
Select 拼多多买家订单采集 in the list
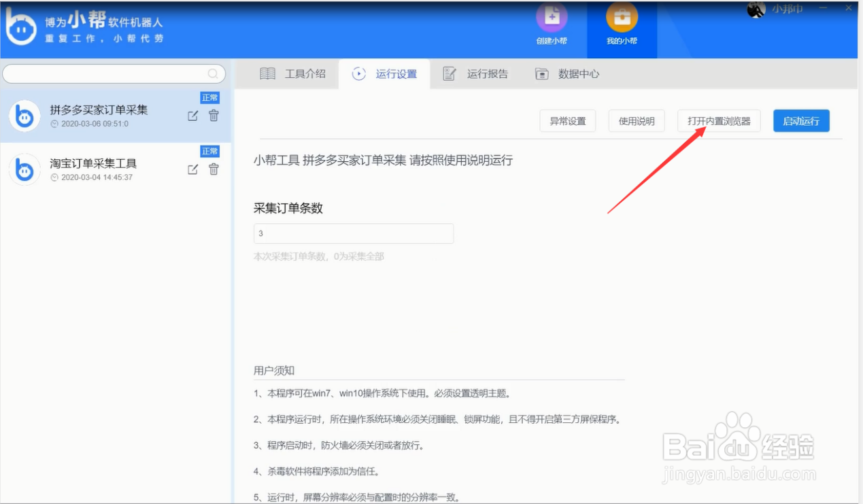[x=116, y=116]
